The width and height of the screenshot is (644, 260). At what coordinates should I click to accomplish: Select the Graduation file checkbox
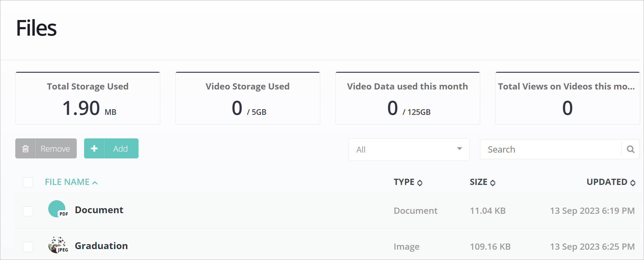28,247
